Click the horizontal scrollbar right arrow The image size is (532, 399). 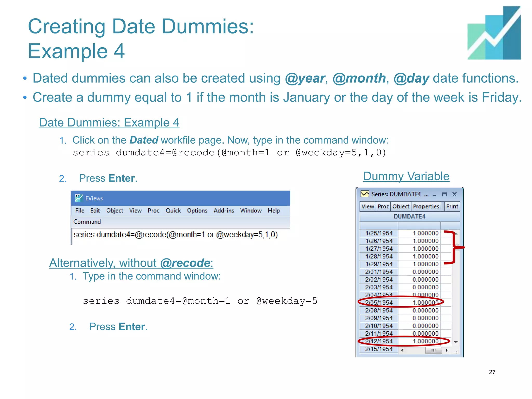pyautogui.click(x=447, y=350)
